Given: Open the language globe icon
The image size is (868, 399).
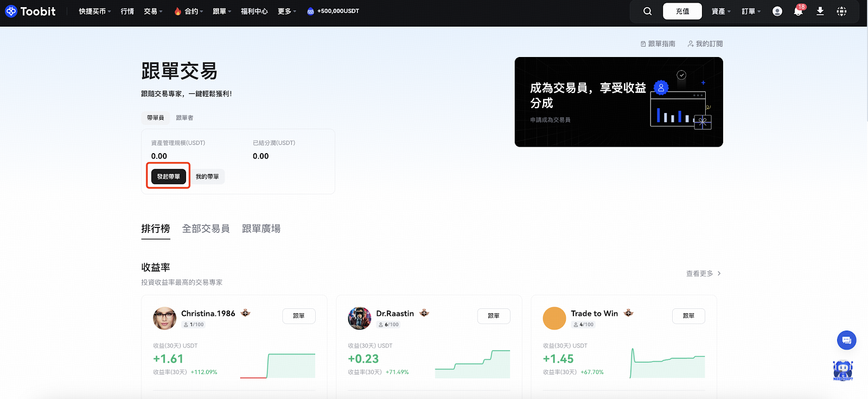Looking at the screenshot, I should pyautogui.click(x=841, y=11).
